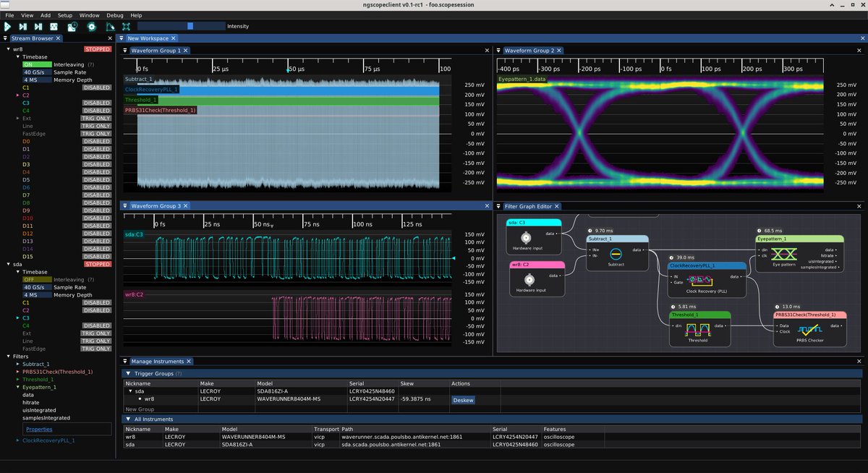868x473 pixels.
Task: Click the clear sweeps icon in the toolbar
Action: [110, 26]
